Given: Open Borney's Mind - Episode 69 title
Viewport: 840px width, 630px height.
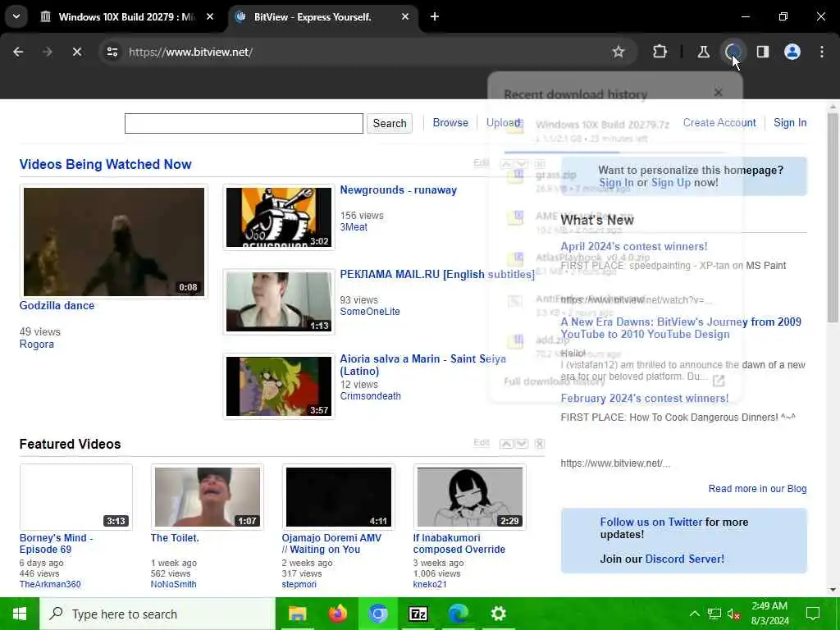Looking at the screenshot, I should point(56,543).
